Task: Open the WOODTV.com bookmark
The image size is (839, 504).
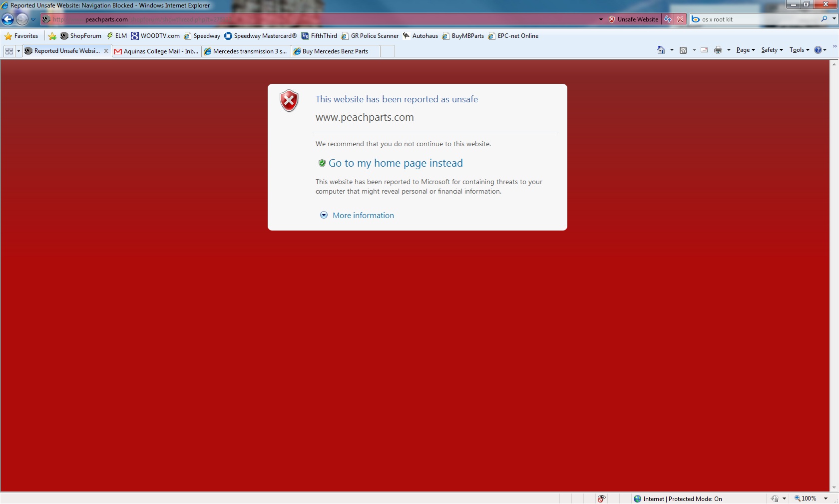Action: tap(155, 36)
